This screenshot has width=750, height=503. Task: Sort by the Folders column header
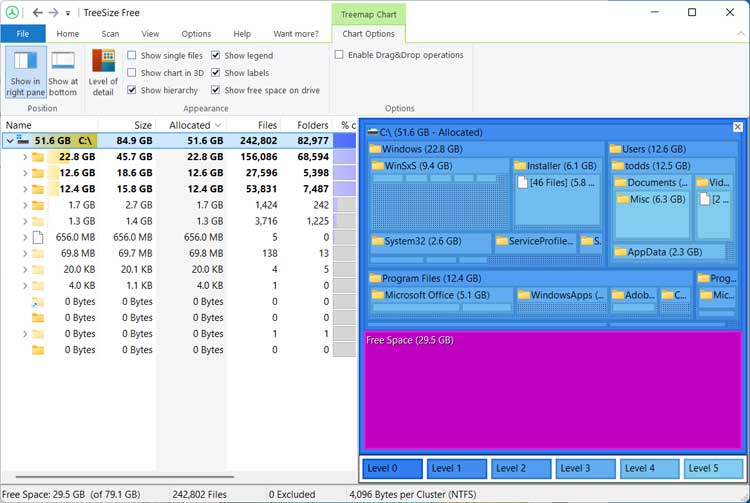click(307, 125)
